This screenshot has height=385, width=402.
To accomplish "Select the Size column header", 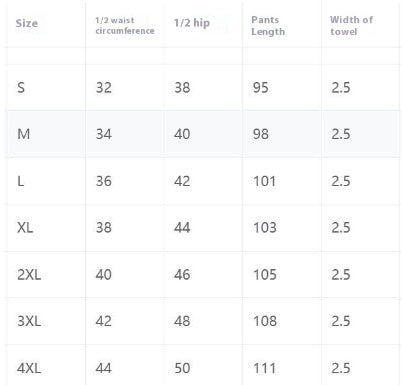I will click(x=27, y=23).
